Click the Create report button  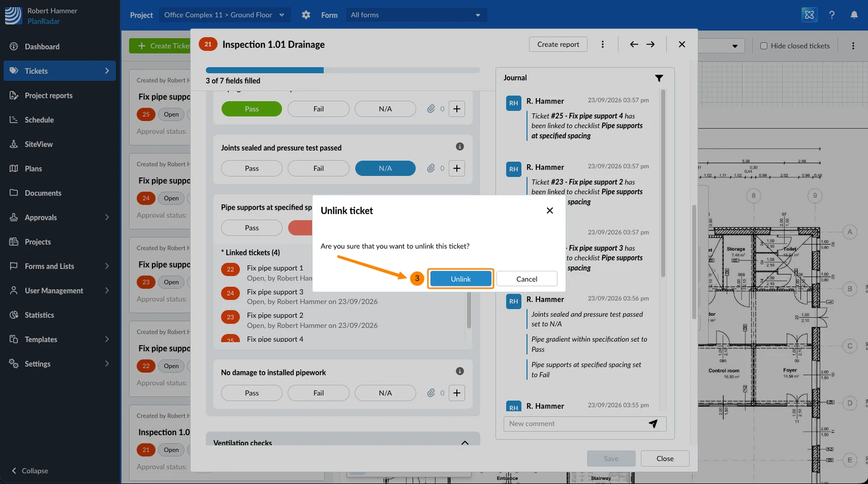click(x=558, y=44)
